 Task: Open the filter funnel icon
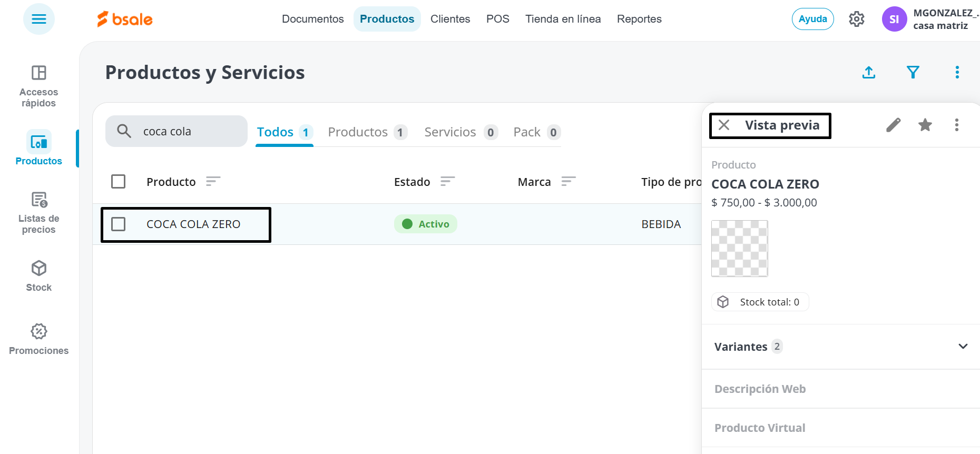[913, 72]
